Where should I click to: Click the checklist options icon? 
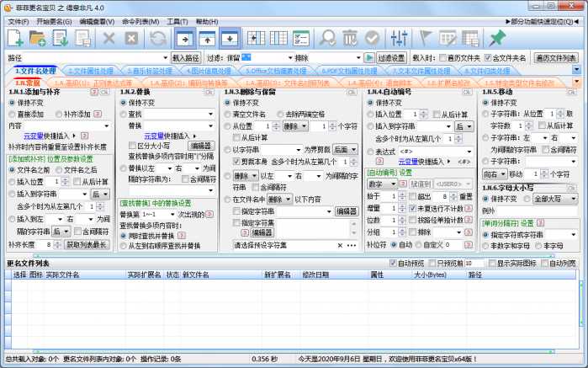(x=301, y=38)
